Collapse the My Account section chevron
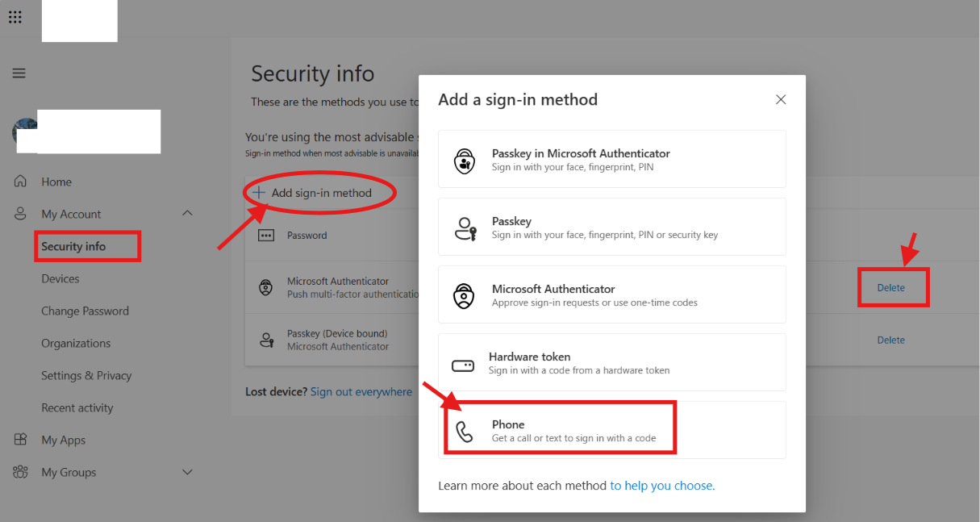The height and width of the screenshot is (522, 980). 187,214
